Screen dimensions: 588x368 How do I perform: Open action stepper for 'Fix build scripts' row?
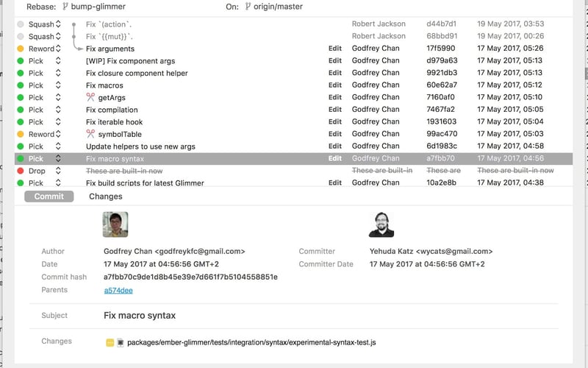(58, 183)
